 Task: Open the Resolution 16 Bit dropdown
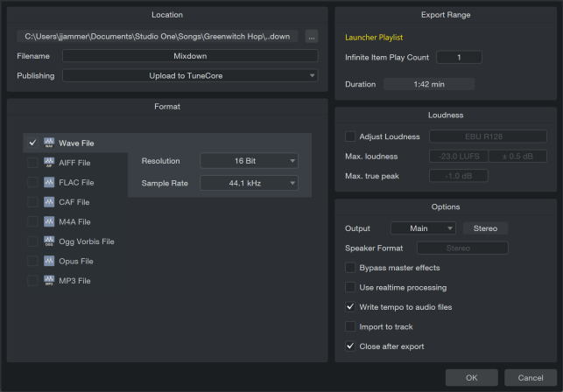249,161
